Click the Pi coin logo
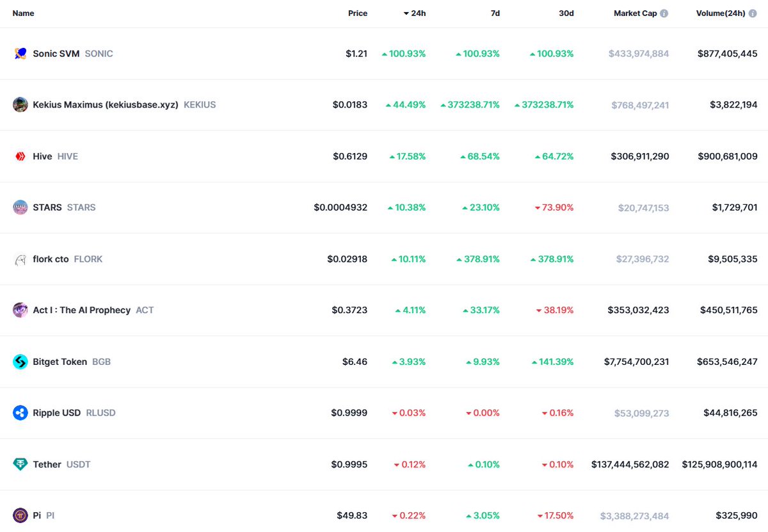 20,515
